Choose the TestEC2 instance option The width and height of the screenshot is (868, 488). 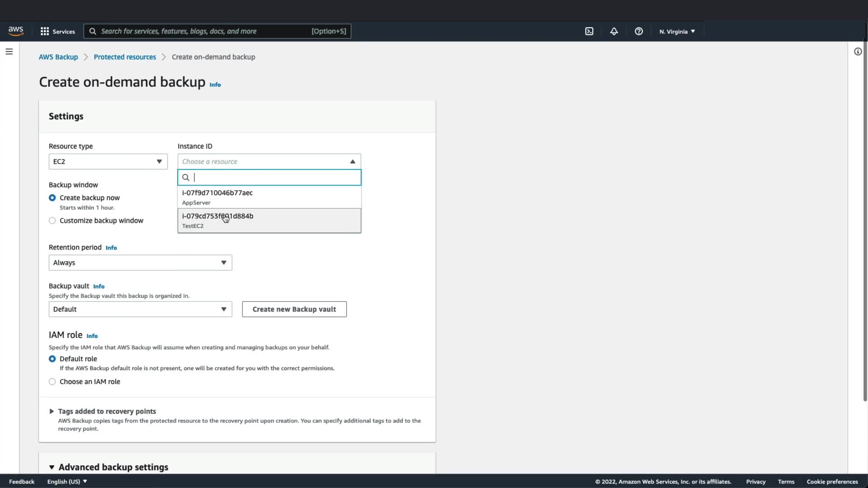pos(269,221)
